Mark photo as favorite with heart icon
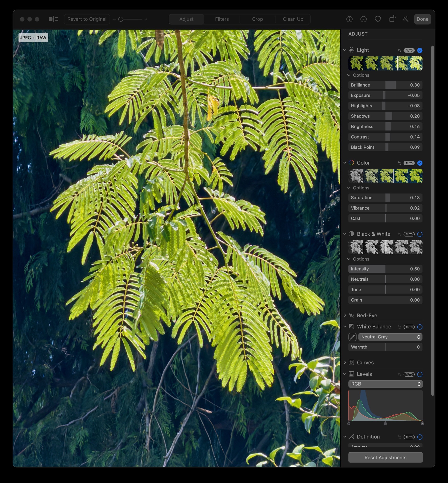This screenshot has height=483, width=448. 378,19
